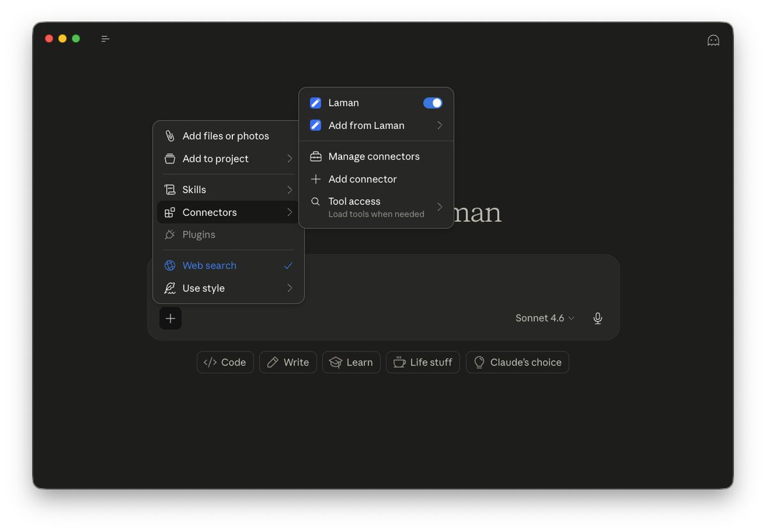Expand the Add from Laman chevron
The height and width of the screenshot is (532, 766).
click(439, 126)
